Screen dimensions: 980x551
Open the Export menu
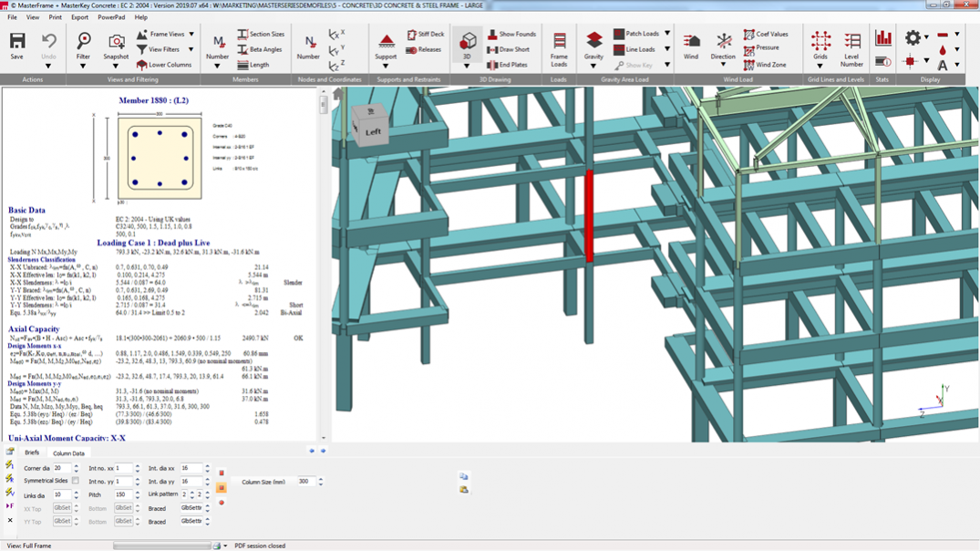click(x=79, y=17)
